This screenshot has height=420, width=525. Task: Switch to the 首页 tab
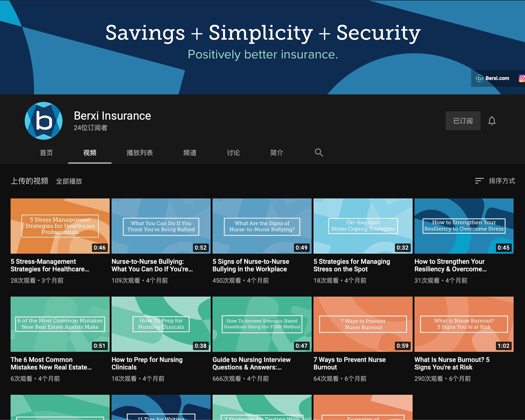click(46, 153)
